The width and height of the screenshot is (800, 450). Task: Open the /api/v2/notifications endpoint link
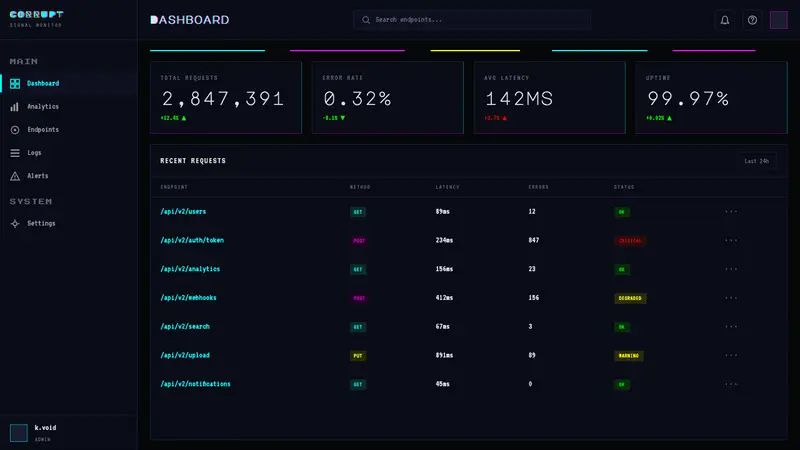(x=195, y=384)
